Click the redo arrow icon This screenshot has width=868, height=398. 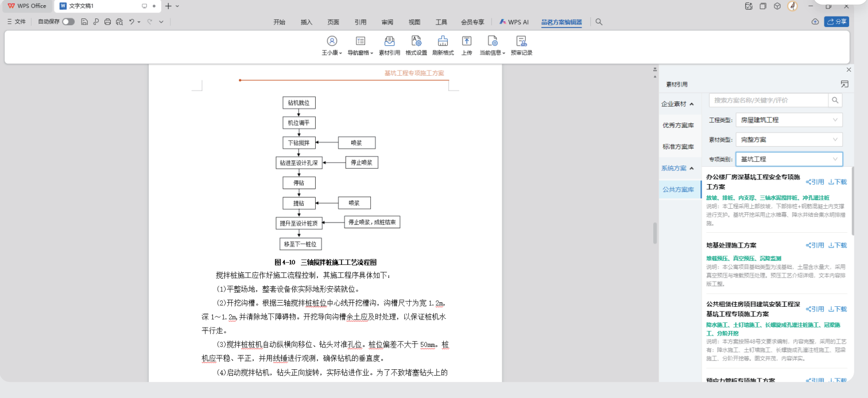[149, 22]
